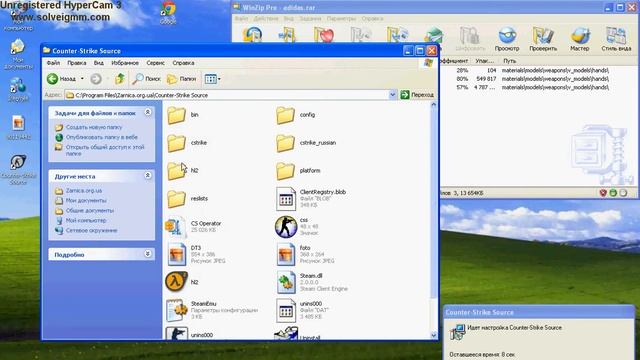Viewport: 640px width, 360px height.
Task: Click Опубликовать папку в вебе link
Action: pyautogui.click(x=102, y=137)
